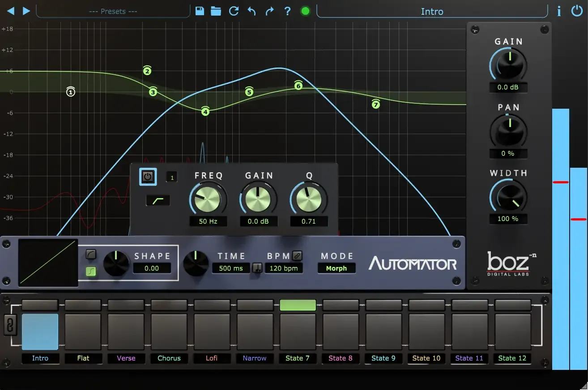This screenshot has width=588, height=390.
Task: Click the lit green button above State 7
Action: pos(298,305)
